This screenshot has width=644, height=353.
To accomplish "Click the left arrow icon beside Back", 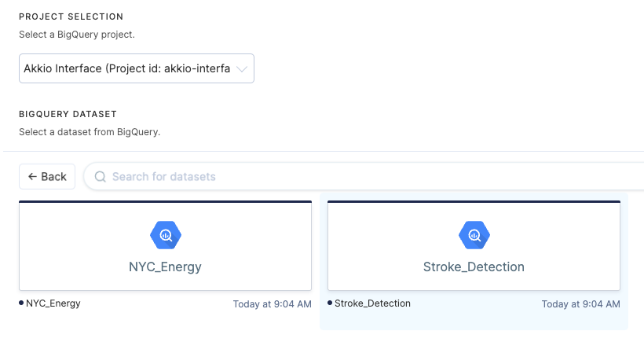I will 33,177.
